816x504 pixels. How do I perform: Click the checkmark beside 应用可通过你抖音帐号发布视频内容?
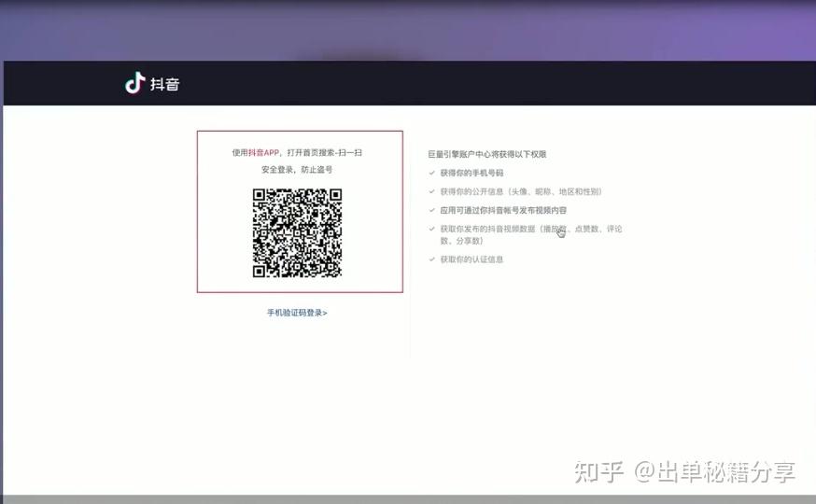point(432,210)
